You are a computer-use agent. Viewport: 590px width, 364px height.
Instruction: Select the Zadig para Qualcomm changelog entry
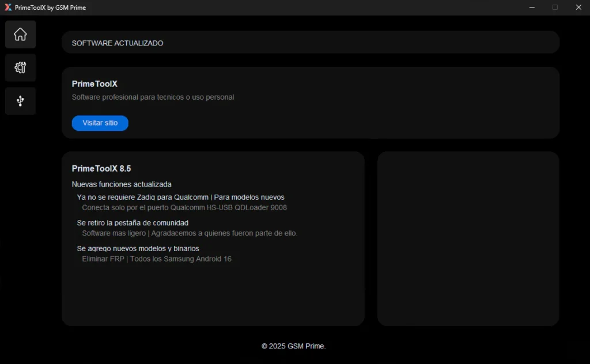(180, 197)
